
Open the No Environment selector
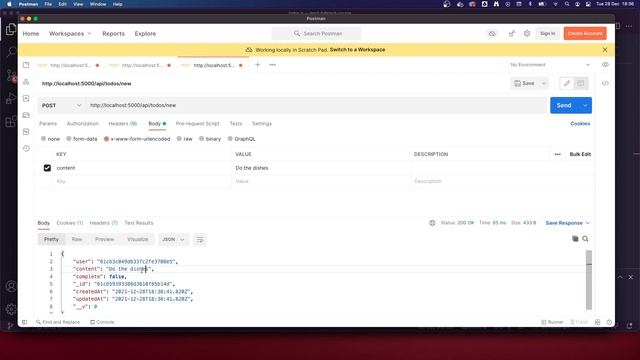coord(549,64)
